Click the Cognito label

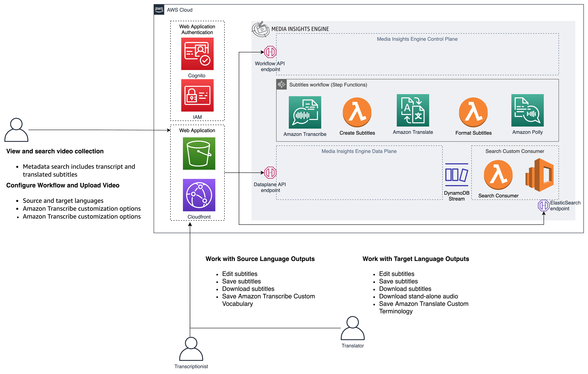[197, 76]
